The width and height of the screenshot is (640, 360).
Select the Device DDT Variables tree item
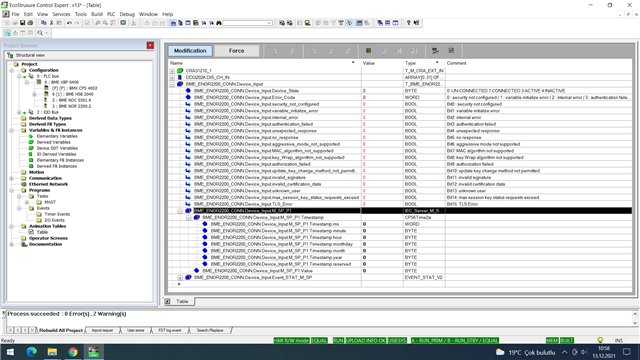[57, 148]
